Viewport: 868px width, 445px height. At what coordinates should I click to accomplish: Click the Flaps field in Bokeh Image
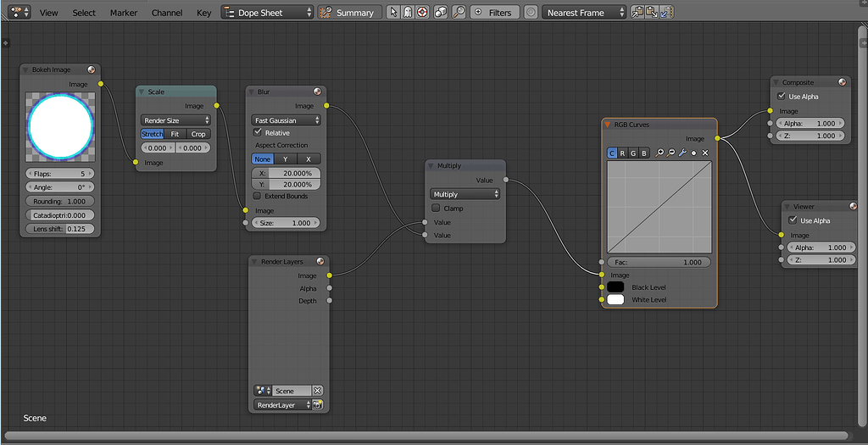pyautogui.click(x=60, y=173)
